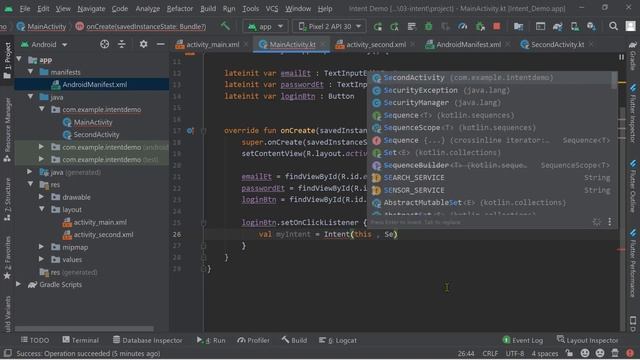Click MainActivity breadcrumb in navigation bar
This screenshot has height=360, width=640.
coord(41,27)
